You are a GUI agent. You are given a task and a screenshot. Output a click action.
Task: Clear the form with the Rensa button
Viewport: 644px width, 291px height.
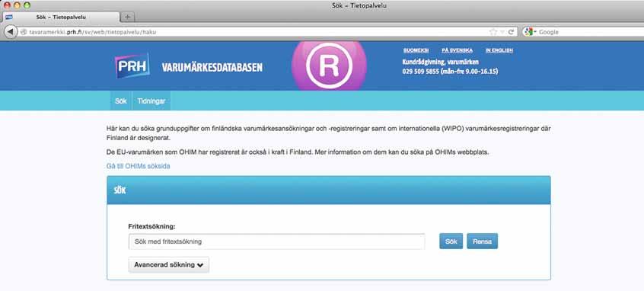482,241
